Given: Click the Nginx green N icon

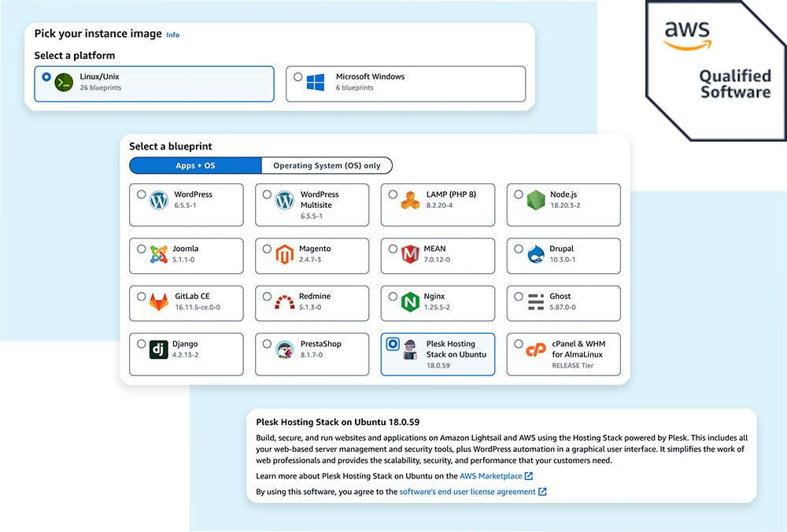Looking at the screenshot, I should (x=411, y=302).
